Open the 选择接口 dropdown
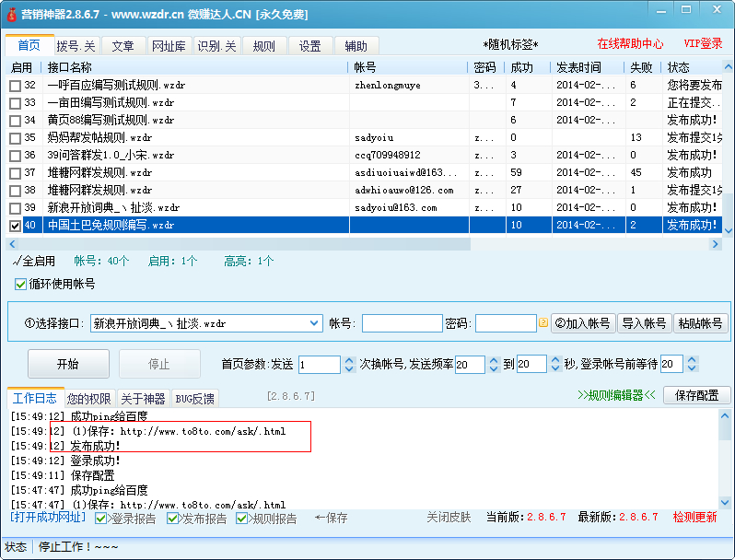735x560 pixels. point(313,323)
